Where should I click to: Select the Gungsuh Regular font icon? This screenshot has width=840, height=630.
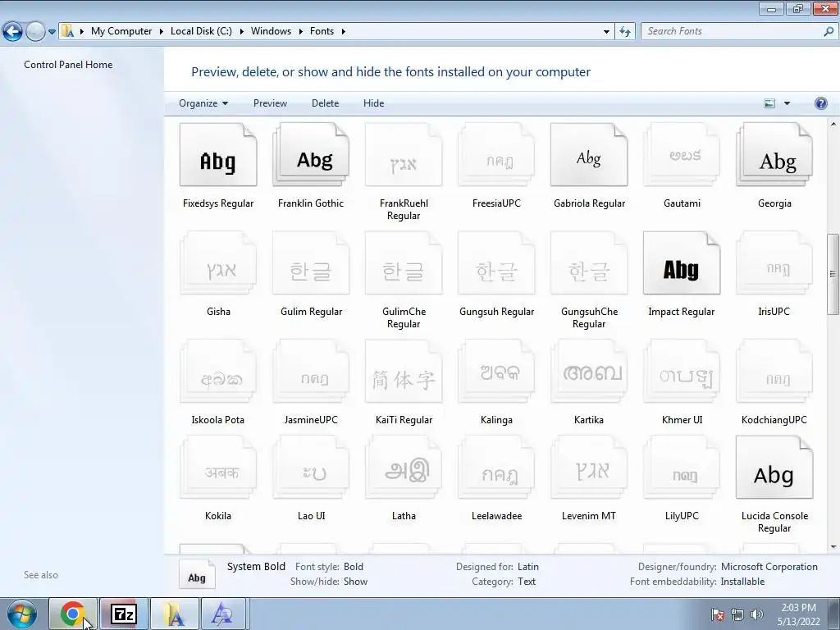[x=496, y=263]
